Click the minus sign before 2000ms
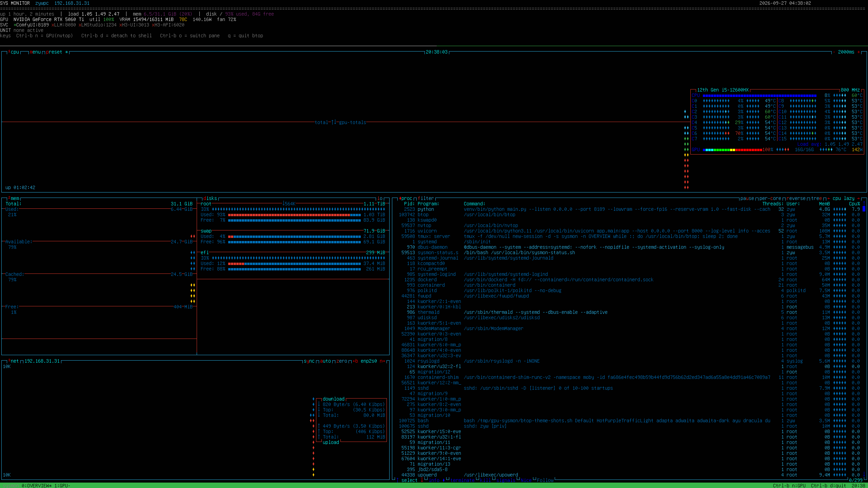This screenshot has width=868, height=488. [834, 52]
